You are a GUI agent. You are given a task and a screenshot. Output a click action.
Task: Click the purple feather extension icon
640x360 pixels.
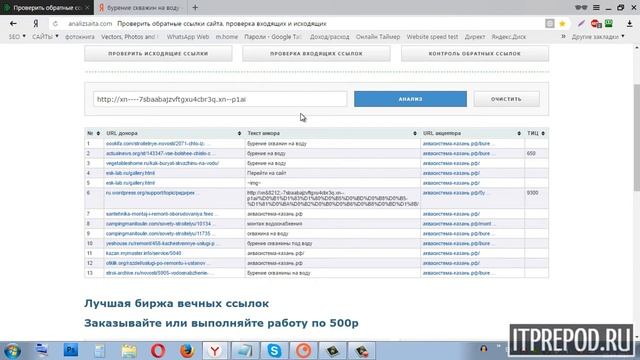pos(581,24)
